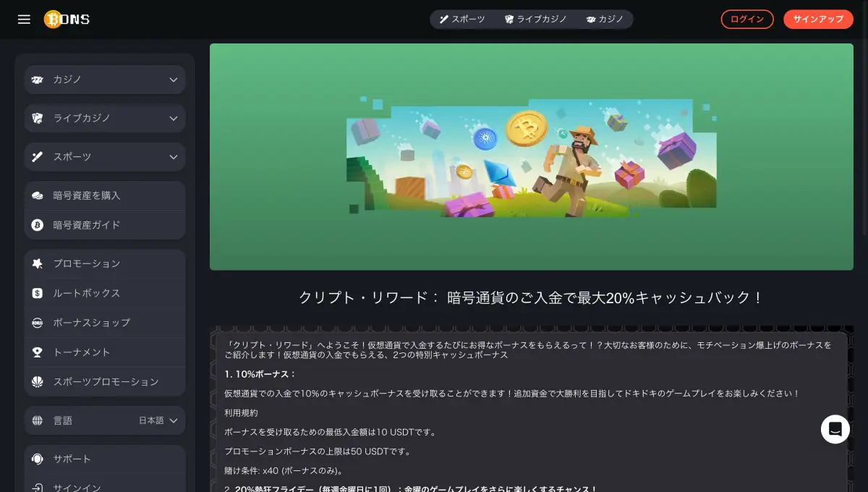Click the casino icon in the top nav
This screenshot has height=492, width=868.
click(591, 20)
